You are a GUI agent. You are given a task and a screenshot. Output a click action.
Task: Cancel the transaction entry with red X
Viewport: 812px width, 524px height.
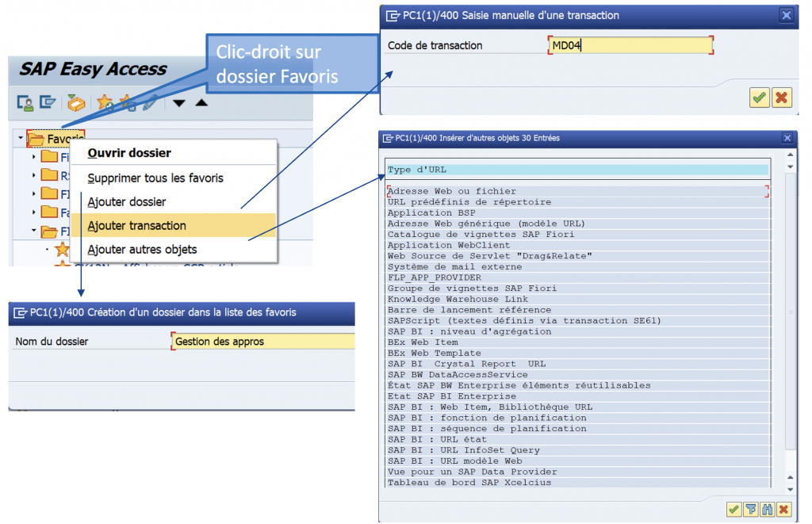click(x=782, y=97)
